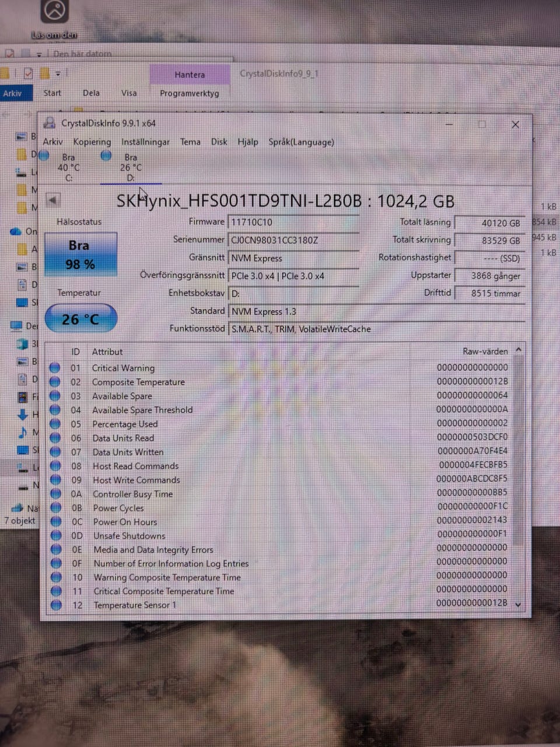Click the Standard NVM Express 1.3 field

click(x=376, y=312)
